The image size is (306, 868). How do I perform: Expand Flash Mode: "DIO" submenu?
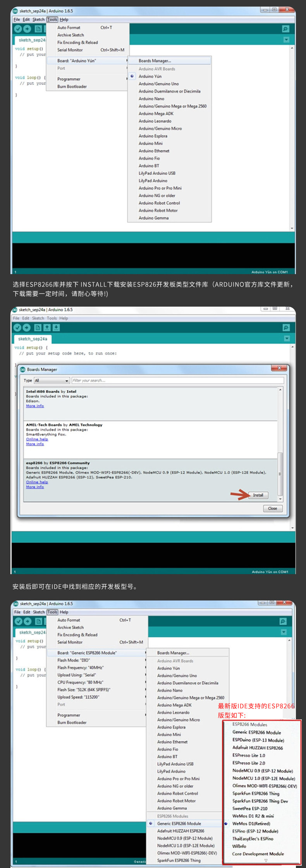tap(96, 660)
